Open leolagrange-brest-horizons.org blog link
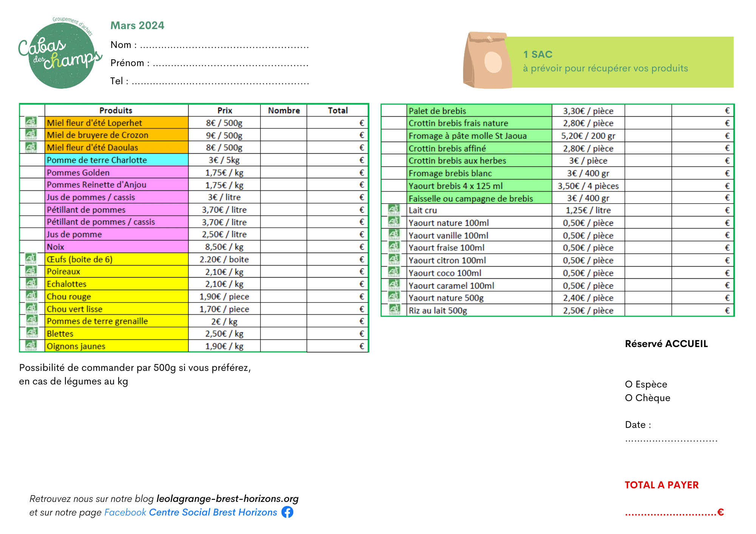The width and height of the screenshot is (756, 534). (x=228, y=499)
